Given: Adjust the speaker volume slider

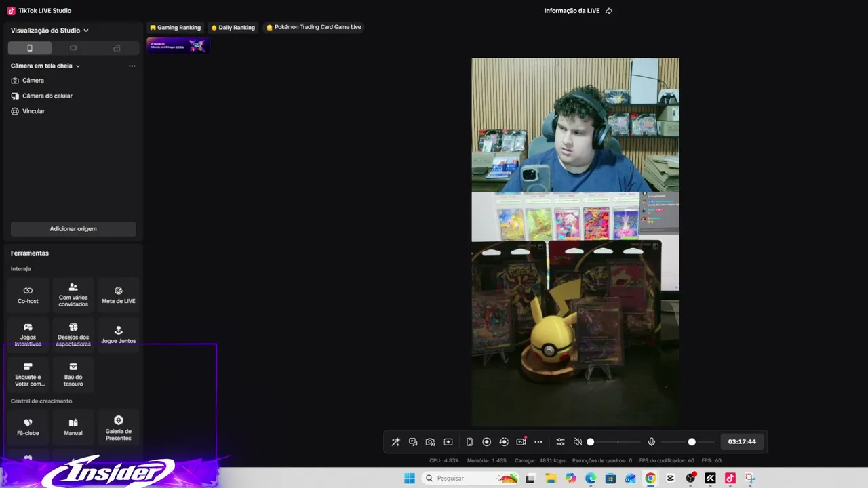Looking at the screenshot, I should coord(615,442).
